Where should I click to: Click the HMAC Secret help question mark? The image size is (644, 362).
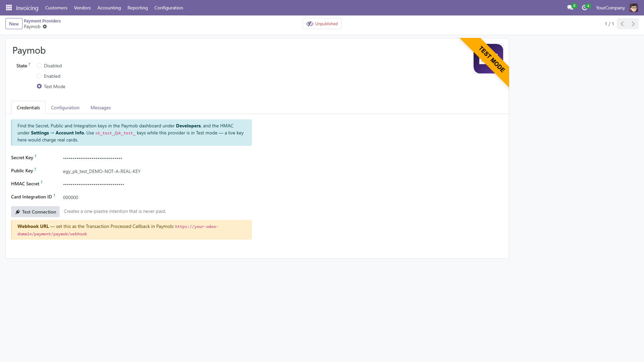pos(42,182)
